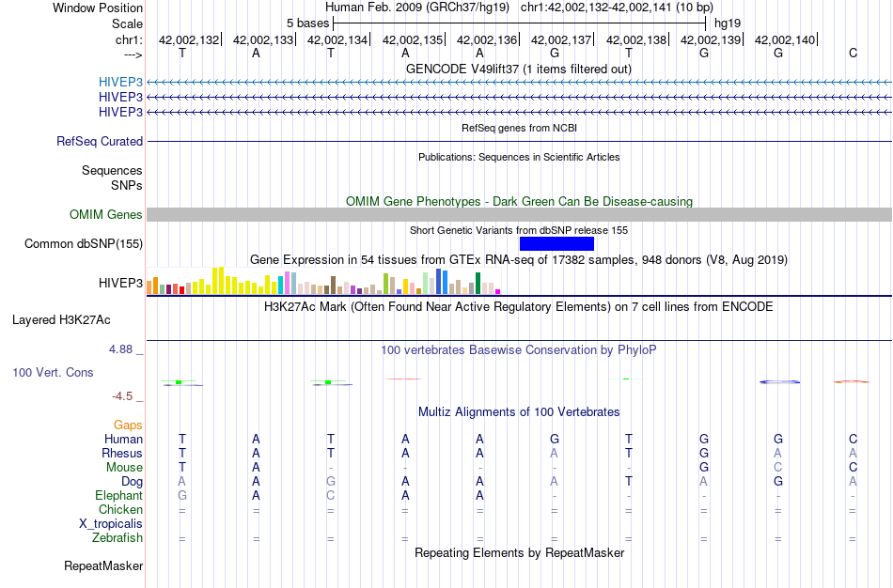This screenshot has height=588, width=893.
Task: Click the Scale label
Action: tap(128, 23)
